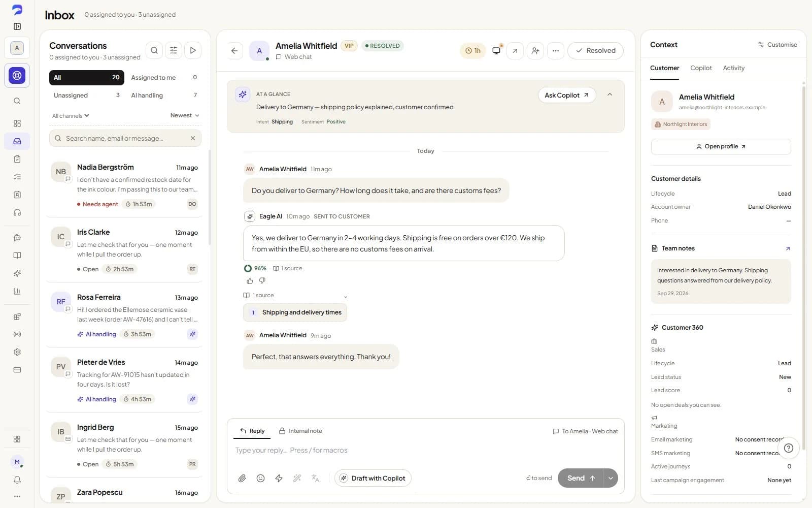
Task: Assign agent using add-person icon
Action: [x=535, y=51]
